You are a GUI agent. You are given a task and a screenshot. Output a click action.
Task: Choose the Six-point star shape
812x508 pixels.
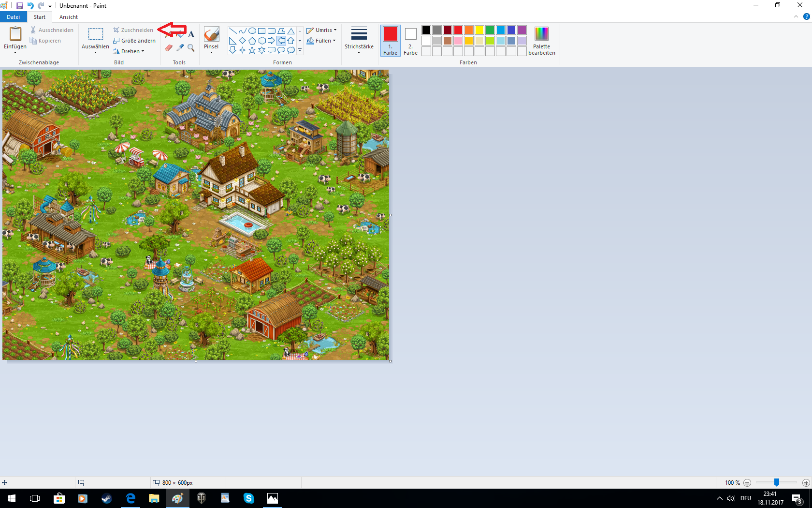262,50
